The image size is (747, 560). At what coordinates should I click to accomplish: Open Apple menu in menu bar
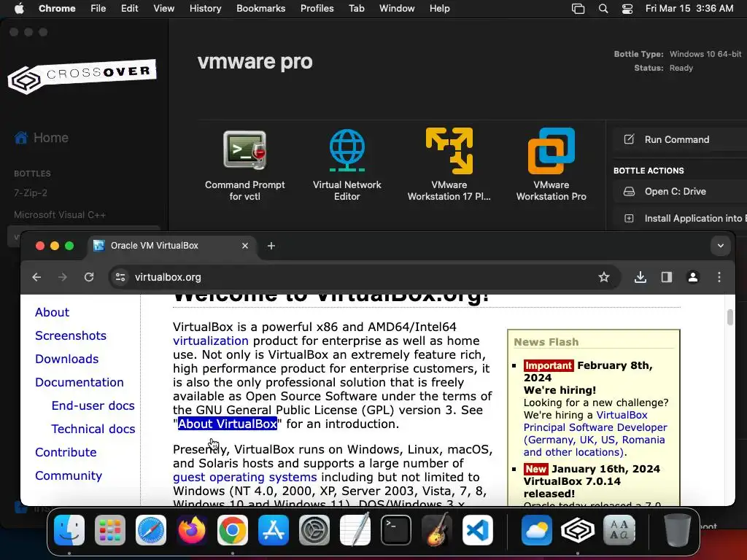[19, 9]
